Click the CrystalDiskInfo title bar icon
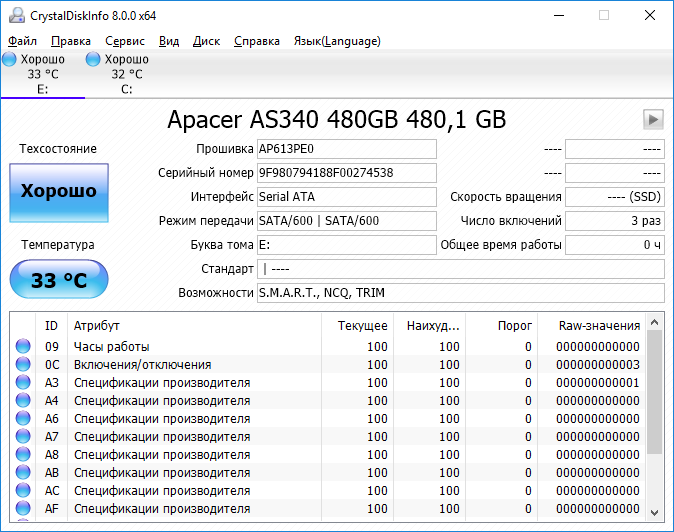The height and width of the screenshot is (532, 674). 17,15
